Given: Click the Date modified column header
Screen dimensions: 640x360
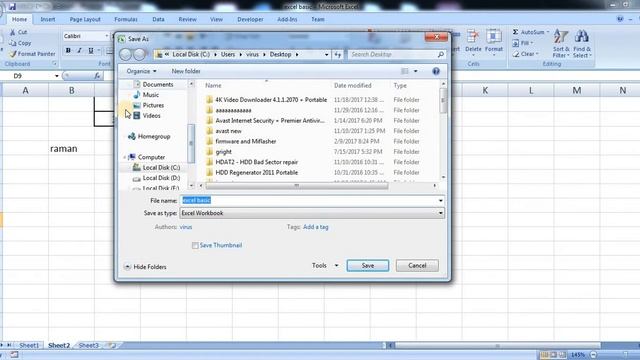Looking at the screenshot, I should coord(353,85).
